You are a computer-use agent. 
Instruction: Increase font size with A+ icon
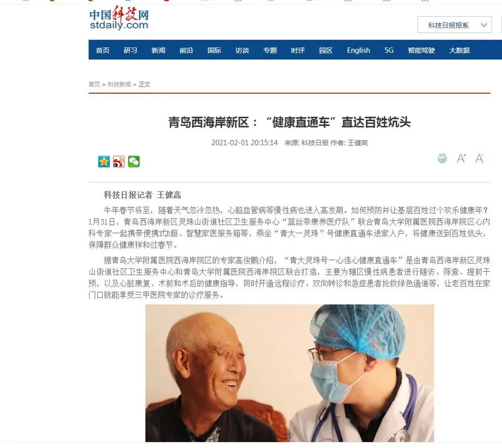pos(461,158)
